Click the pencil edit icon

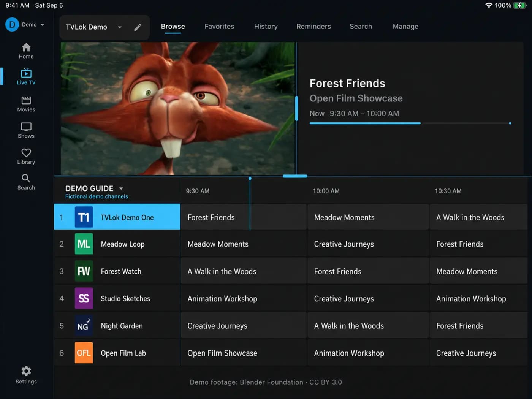(x=138, y=27)
